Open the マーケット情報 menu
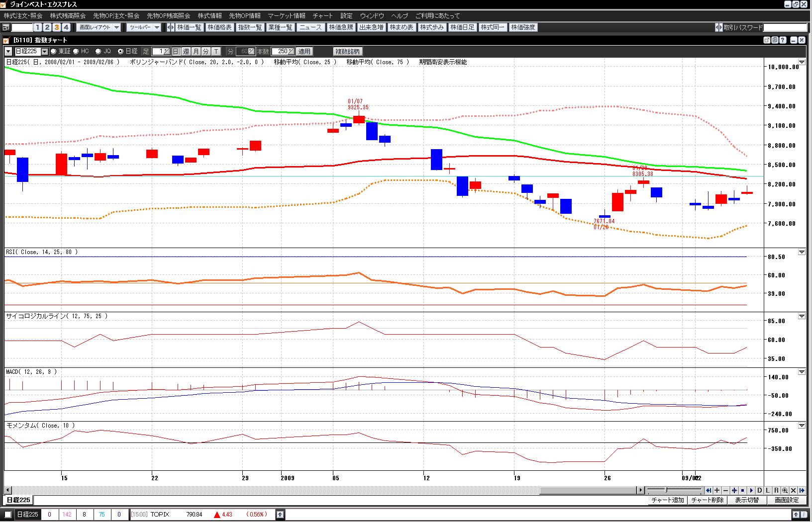812x522 pixels. (x=287, y=16)
